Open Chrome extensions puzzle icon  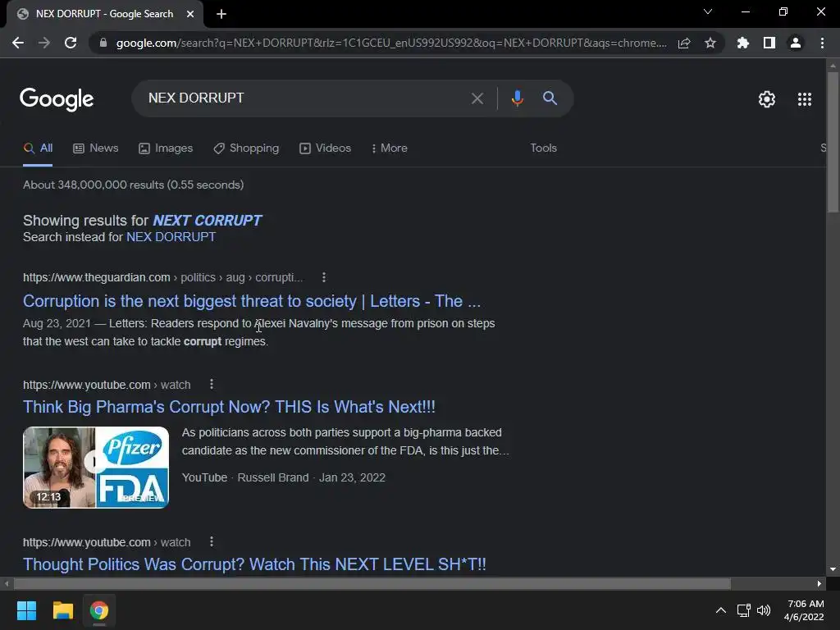[742, 43]
